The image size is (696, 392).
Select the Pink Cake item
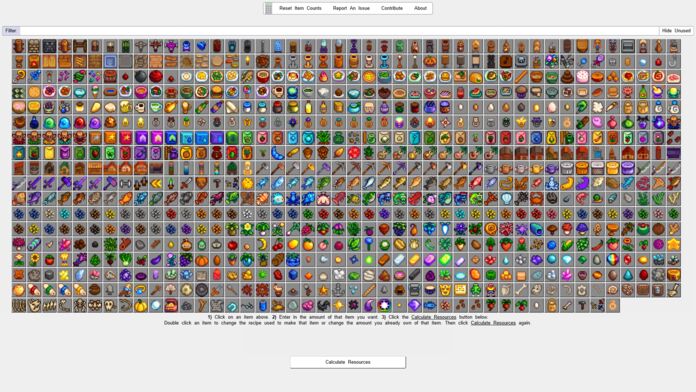coord(581,76)
